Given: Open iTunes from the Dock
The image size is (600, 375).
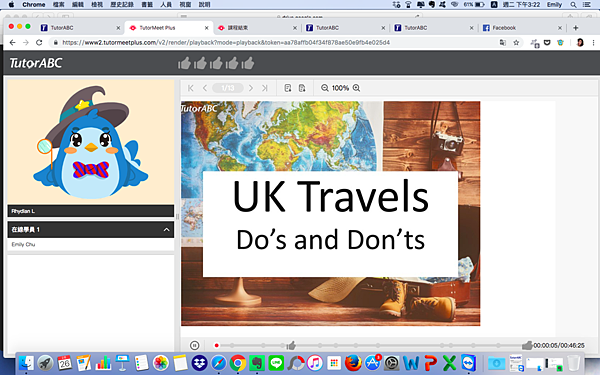Looking at the screenshot, I should tap(315, 363).
